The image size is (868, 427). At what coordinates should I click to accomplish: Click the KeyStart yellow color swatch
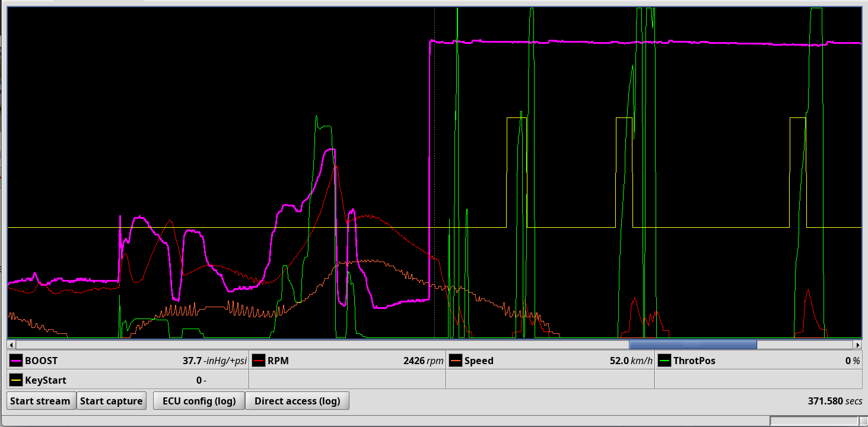[16, 380]
